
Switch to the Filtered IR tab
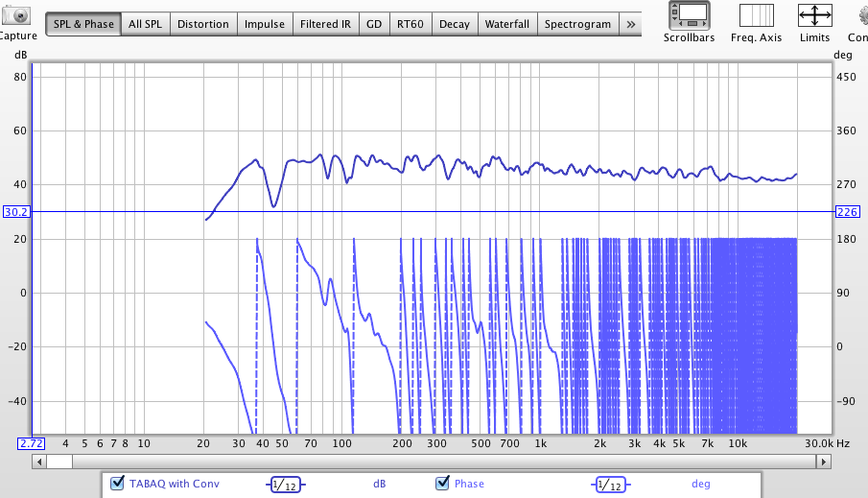click(325, 24)
